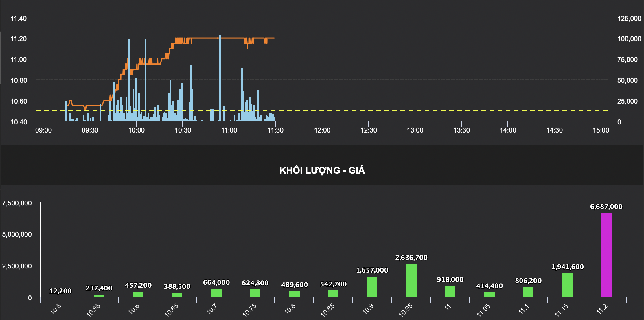Click the 1,941,600 volume data label

567,267
